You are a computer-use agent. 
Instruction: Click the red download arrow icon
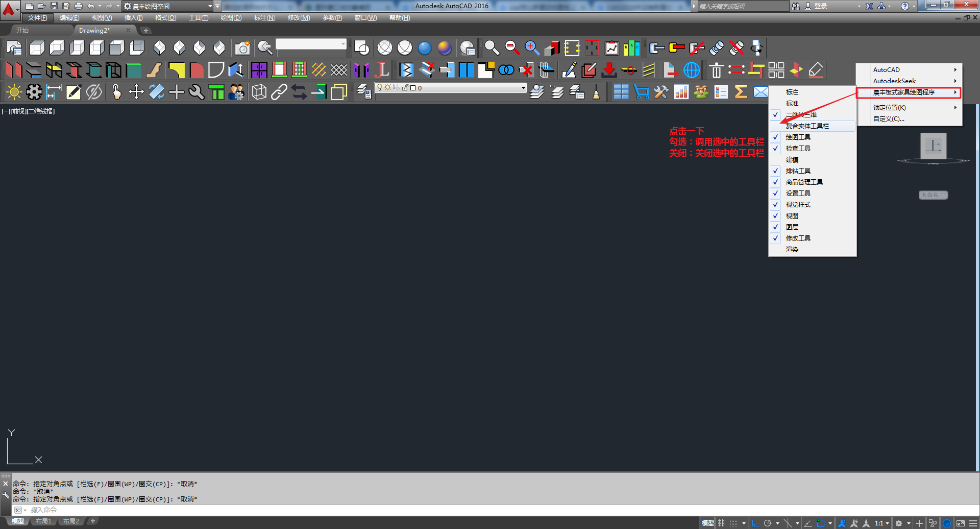[x=608, y=69]
